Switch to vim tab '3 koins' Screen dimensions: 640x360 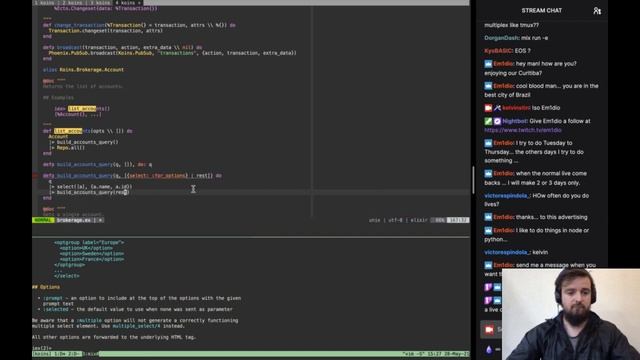99,2
